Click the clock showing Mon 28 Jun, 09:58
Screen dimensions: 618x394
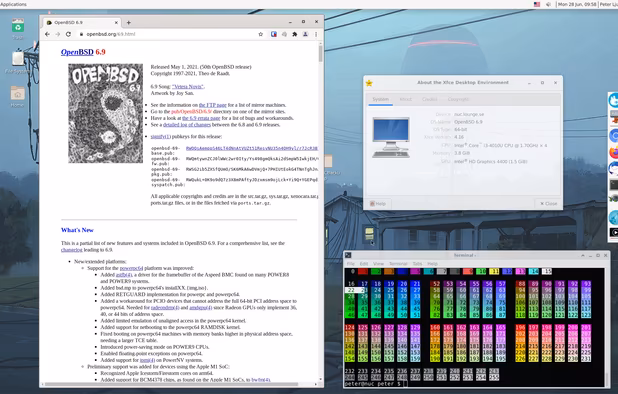coord(577,4)
